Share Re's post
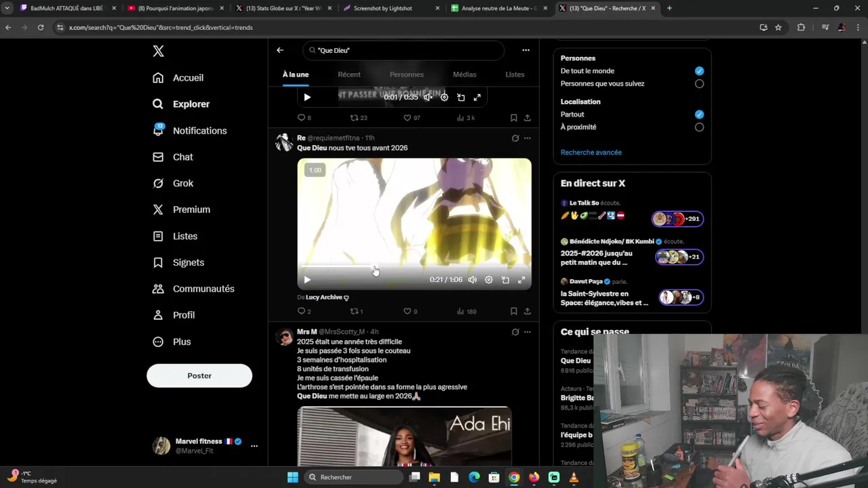Viewport: 868px width, 488px height. point(528,312)
